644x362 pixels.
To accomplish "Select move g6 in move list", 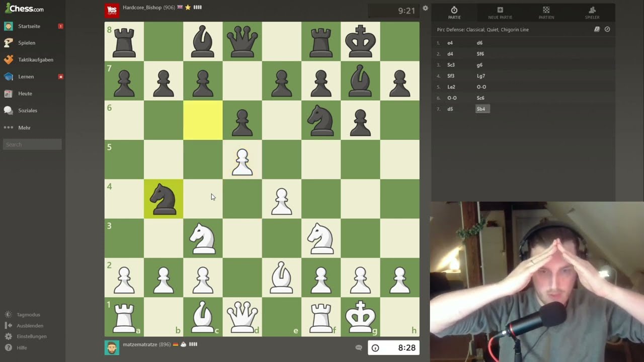I will pyautogui.click(x=479, y=65).
